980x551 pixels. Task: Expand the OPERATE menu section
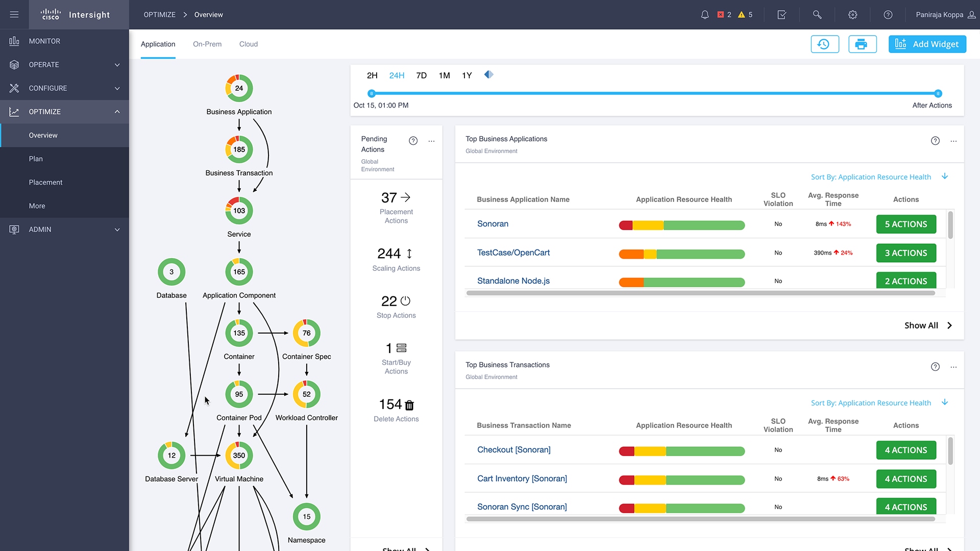click(x=64, y=65)
